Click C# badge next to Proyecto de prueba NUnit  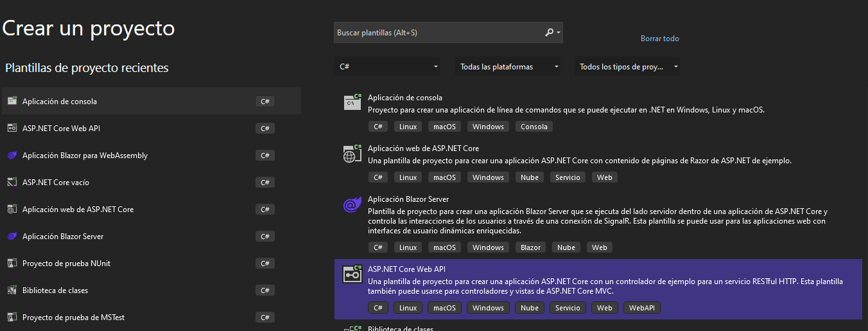[265, 264]
